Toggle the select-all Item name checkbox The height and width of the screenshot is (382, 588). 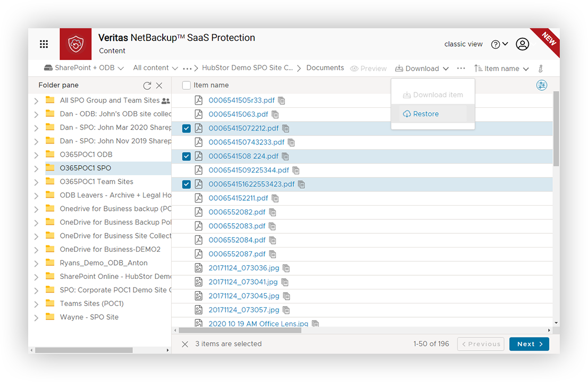pos(187,86)
